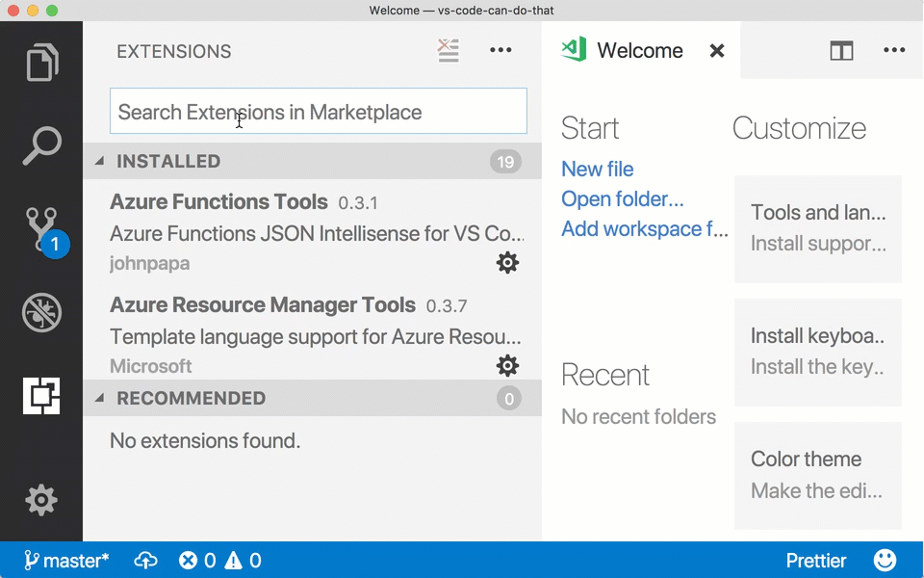
Task: Open the Manage gear in activity bar
Action: pos(41,500)
